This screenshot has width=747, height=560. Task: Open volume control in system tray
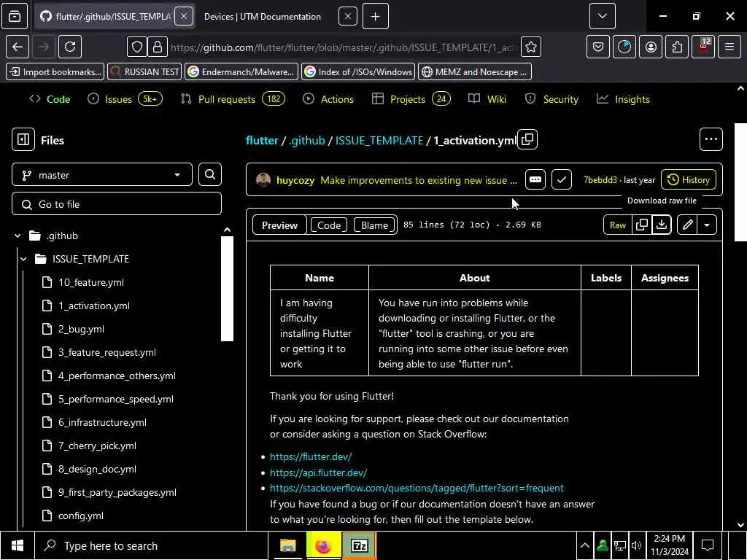click(636, 545)
